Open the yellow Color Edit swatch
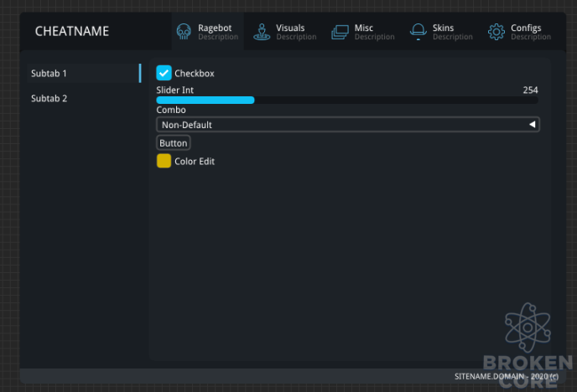The height and width of the screenshot is (392, 577). click(x=164, y=161)
